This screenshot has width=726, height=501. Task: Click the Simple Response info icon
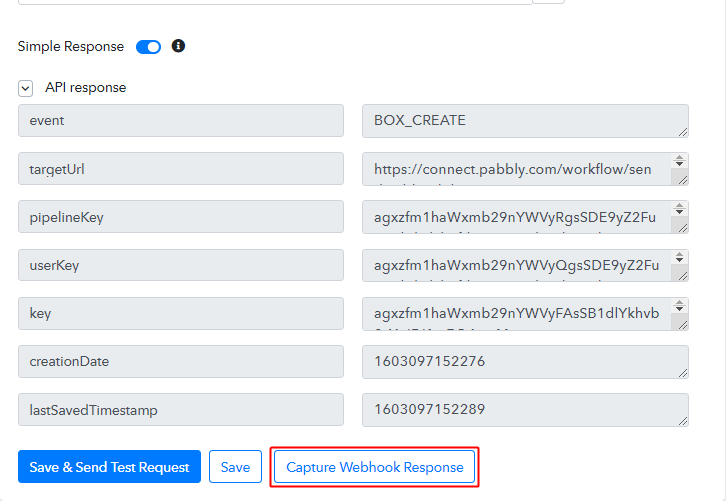tap(178, 46)
